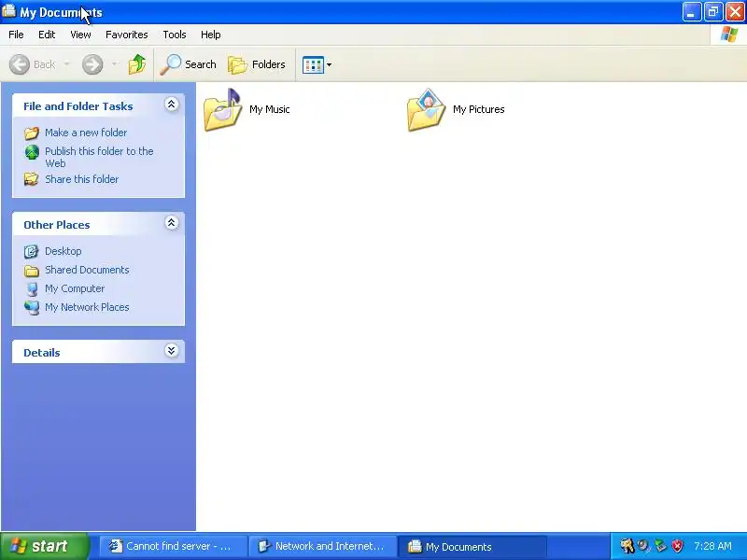Screen dimensions: 747x560
Task: Click My Documents taskbar button
Action: click(x=472, y=546)
